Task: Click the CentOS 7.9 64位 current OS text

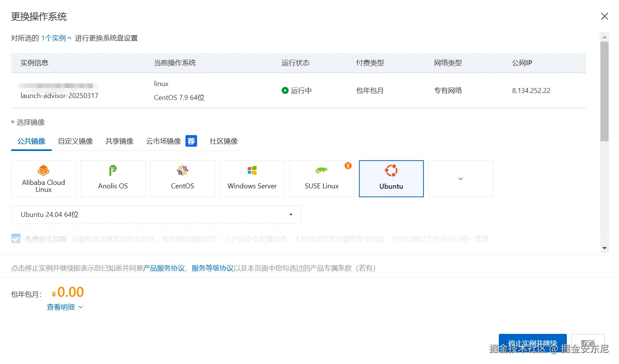Action: click(179, 98)
